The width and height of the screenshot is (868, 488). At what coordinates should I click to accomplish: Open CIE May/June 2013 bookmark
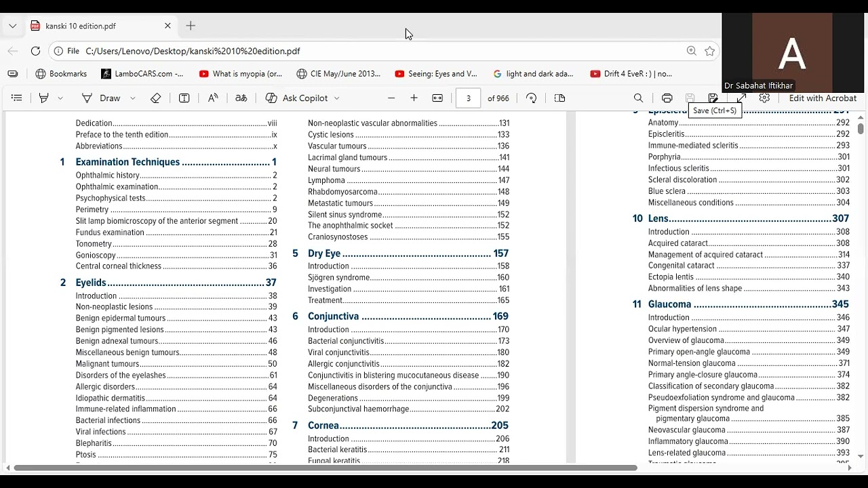point(338,74)
